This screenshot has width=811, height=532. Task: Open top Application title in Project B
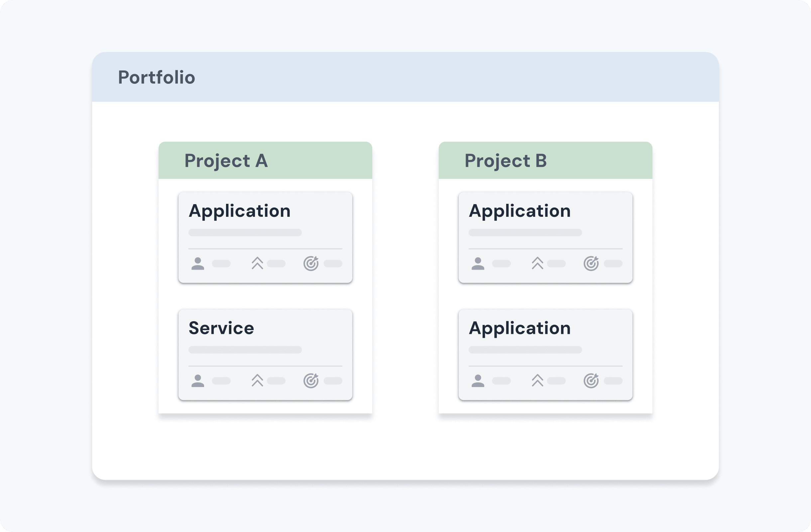pos(520,211)
